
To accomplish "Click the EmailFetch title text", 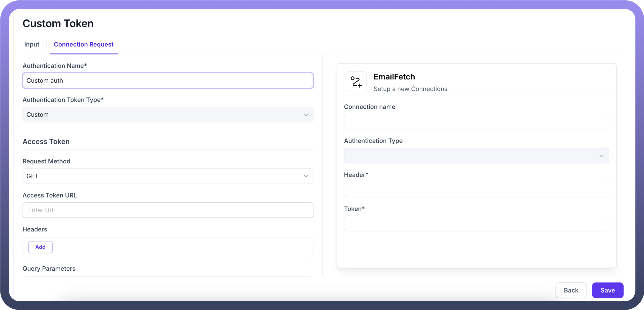I will (x=394, y=77).
